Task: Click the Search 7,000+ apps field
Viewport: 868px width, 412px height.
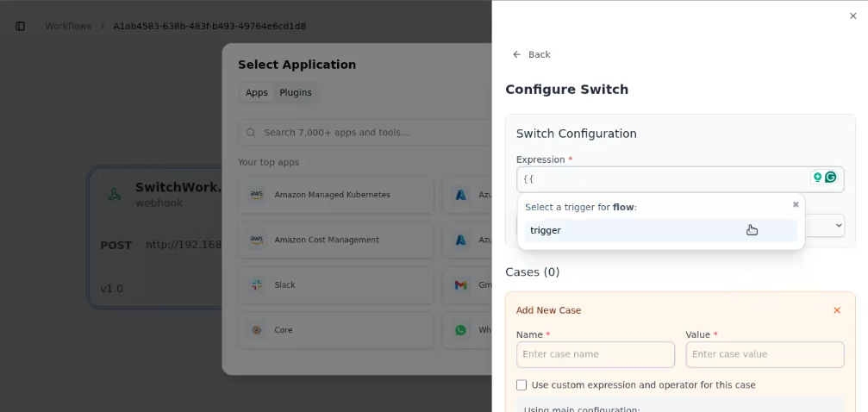Action: pos(362,133)
